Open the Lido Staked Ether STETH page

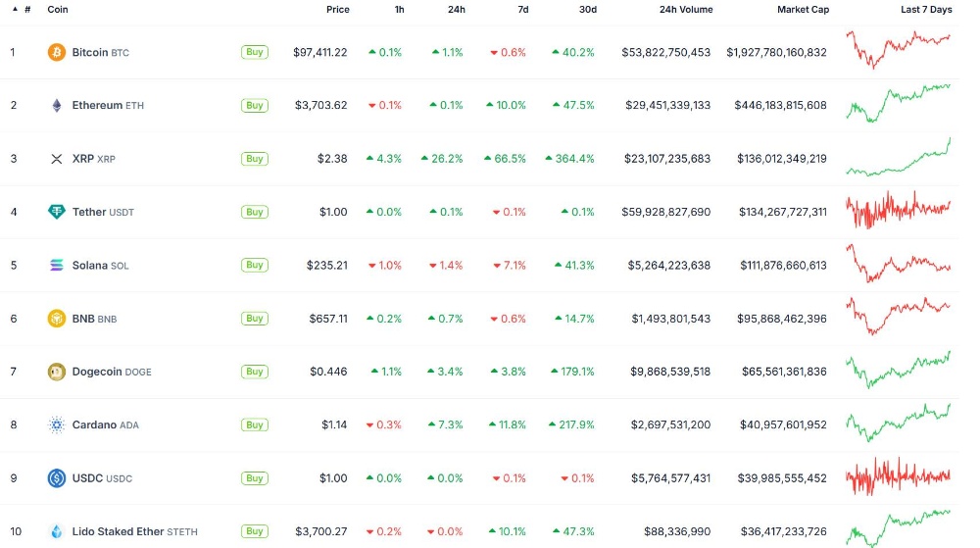click(135, 531)
